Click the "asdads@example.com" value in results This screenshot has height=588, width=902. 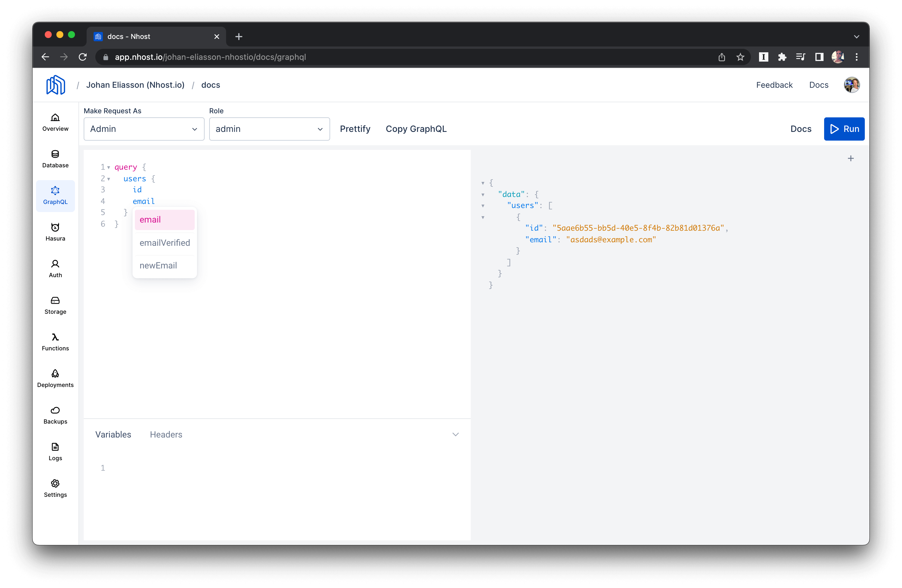click(x=611, y=239)
